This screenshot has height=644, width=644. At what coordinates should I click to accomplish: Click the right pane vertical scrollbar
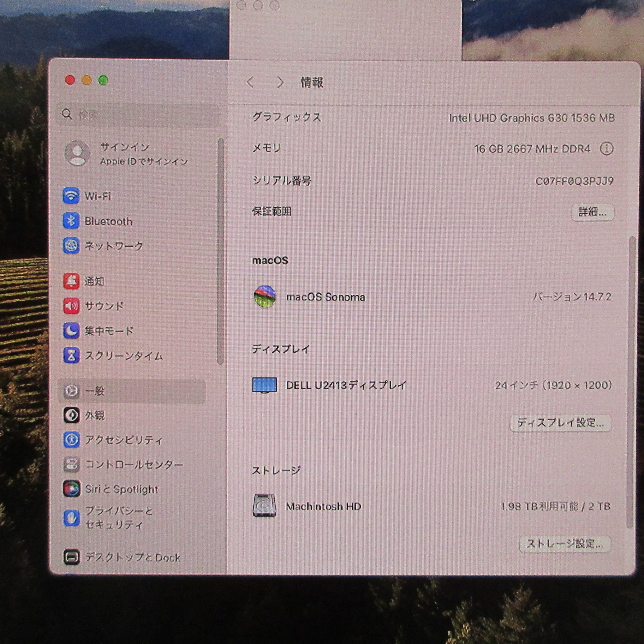(x=631, y=381)
